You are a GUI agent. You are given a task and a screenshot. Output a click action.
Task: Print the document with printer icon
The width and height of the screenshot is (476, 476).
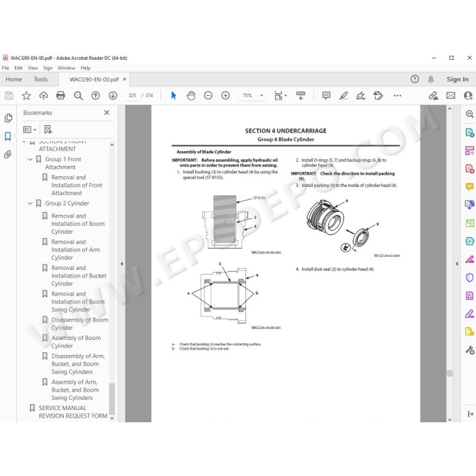61,96
